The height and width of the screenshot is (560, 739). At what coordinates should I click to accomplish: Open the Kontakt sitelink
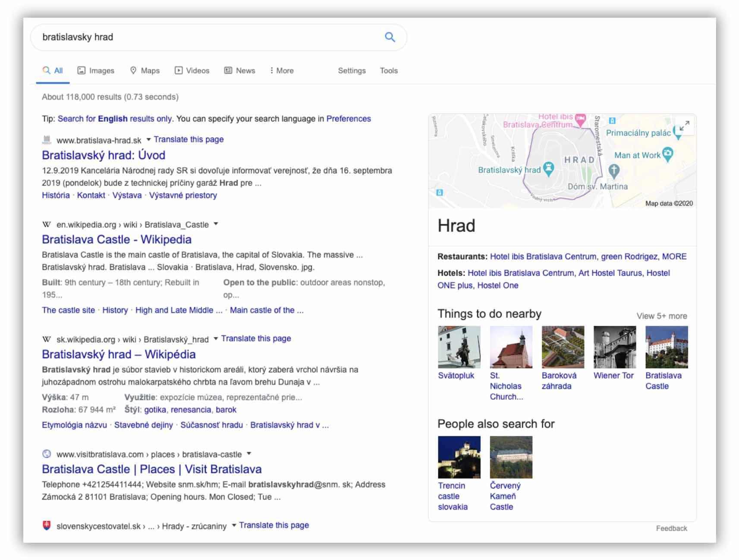coord(91,195)
